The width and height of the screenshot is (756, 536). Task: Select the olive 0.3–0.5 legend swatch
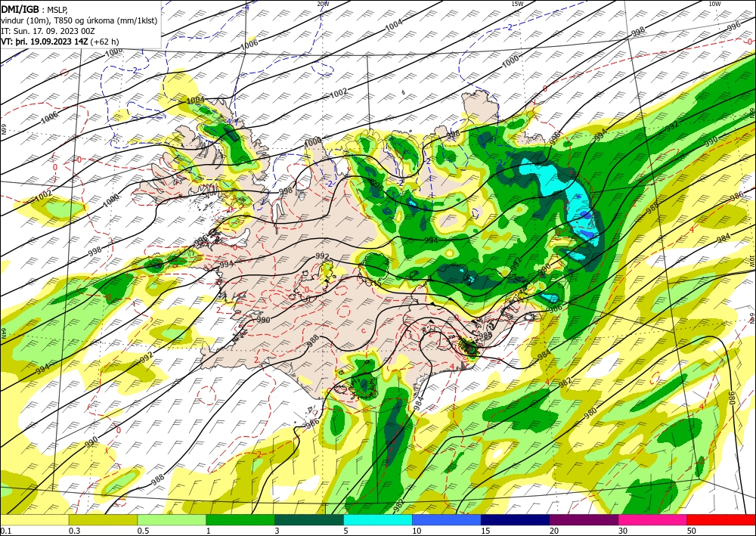pyautogui.click(x=103, y=520)
